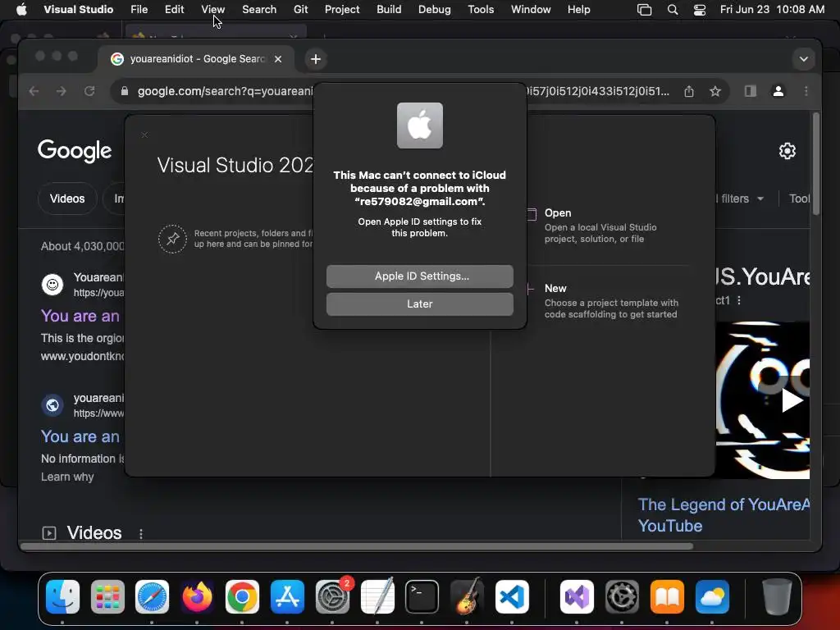Select the youareanidiot Google Search tab
840x630 pixels.
(x=196, y=59)
